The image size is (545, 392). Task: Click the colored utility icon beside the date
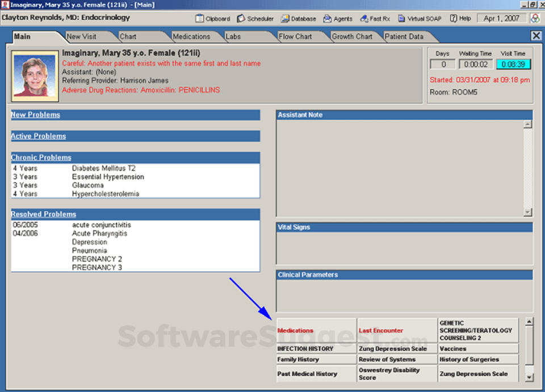[x=535, y=18]
